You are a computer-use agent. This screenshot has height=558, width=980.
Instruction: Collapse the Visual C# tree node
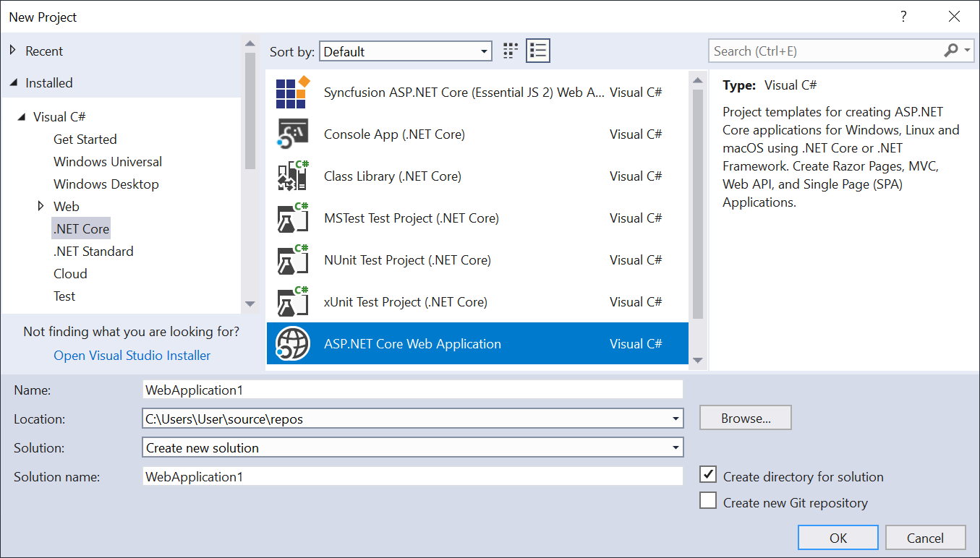coord(21,117)
